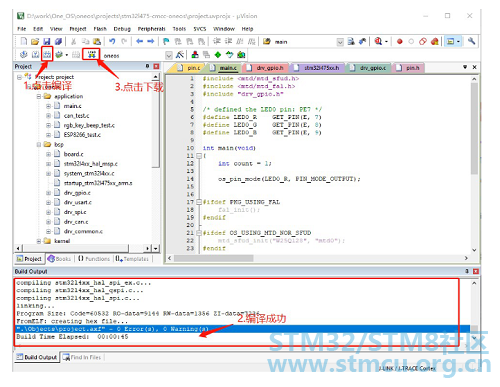Switch to the Books tab in the project panel
The image size is (500, 387).
point(59,259)
